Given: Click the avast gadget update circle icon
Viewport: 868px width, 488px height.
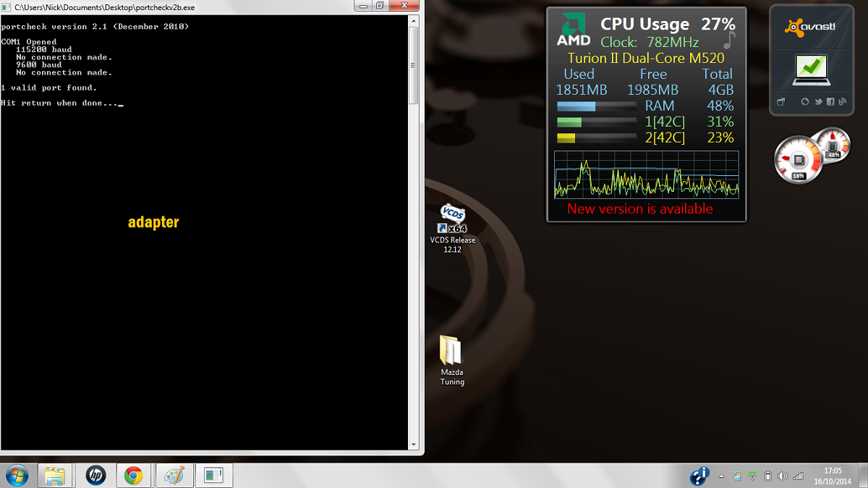Looking at the screenshot, I should tap(805, 102).
